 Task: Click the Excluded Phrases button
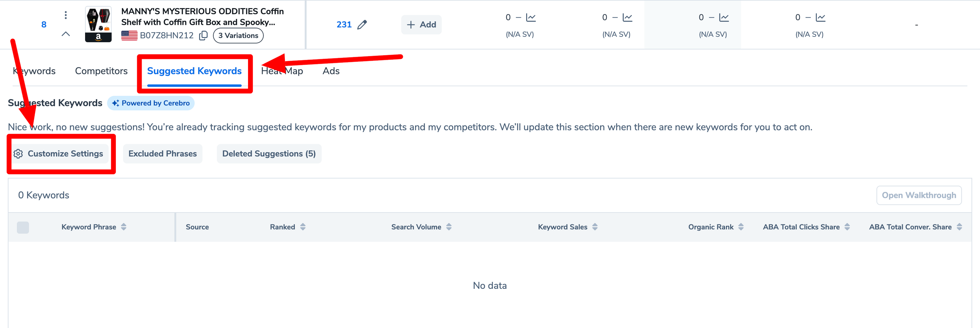point(162,154)
